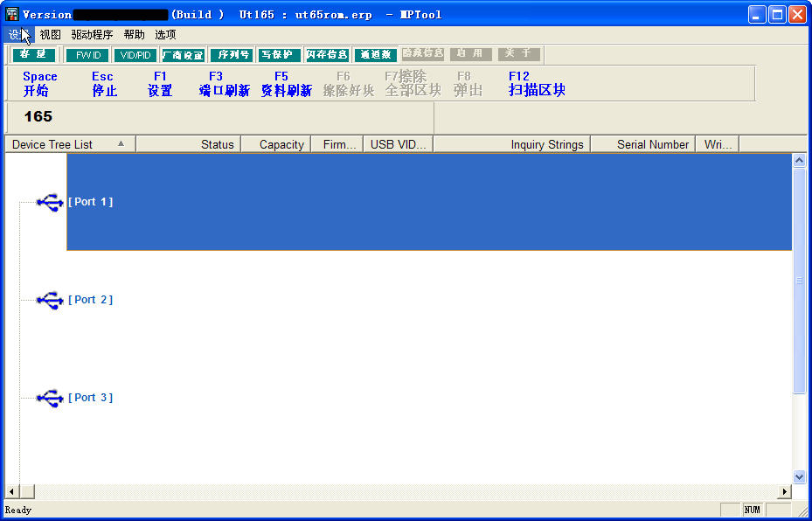Click the 通道数 (channel count) toolbar button

[376, 55]
